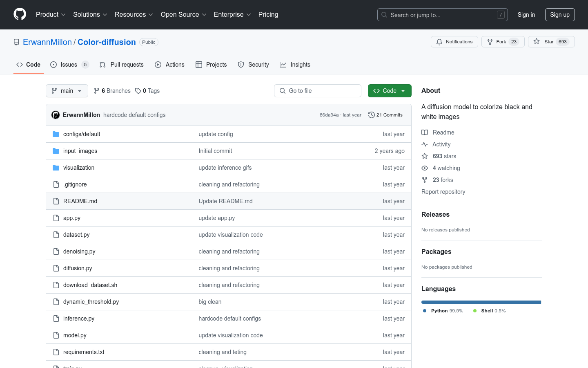Click the Activity pulse icon
This screenshot has width=588, height=368.
(x=425, y=144)
